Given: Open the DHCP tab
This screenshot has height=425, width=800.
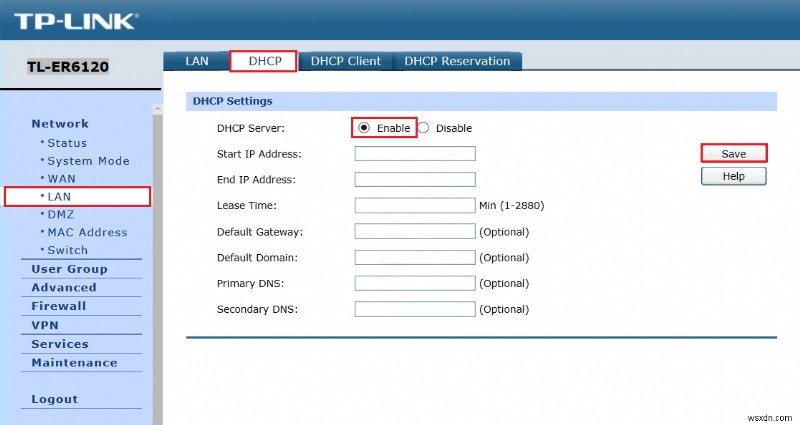Looking at the screenshot, I should (x=263, y=61).
